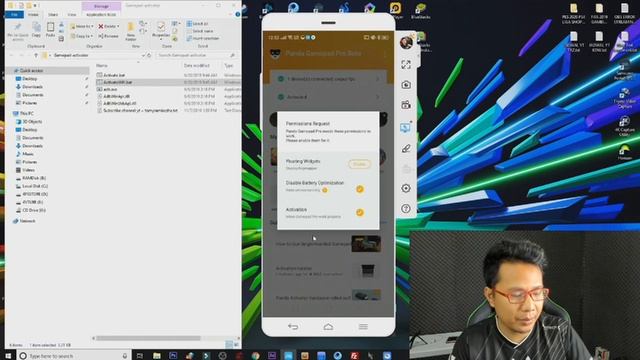Switch Explorer to details view

point(229,345)
